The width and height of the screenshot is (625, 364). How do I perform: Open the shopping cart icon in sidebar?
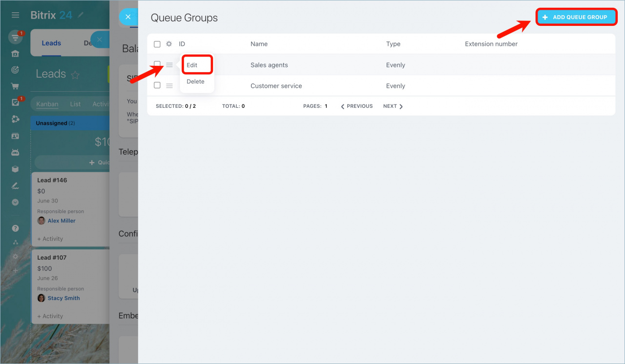(x=15, y=86)
